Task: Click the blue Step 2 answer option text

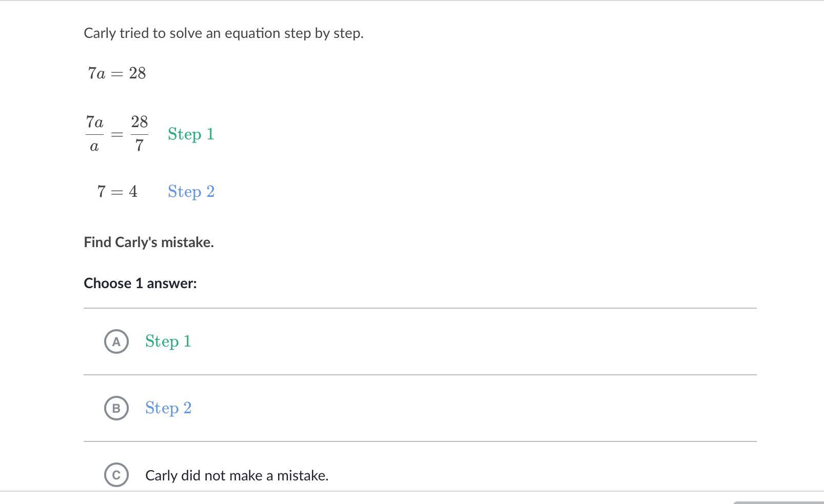Action: click(x=168, y=408)
